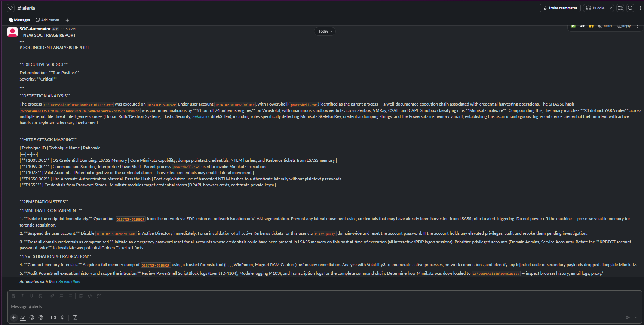Toggle bold formatting in composer
Image resolution: width=644 pixels, height=325 pixels.
13,296
